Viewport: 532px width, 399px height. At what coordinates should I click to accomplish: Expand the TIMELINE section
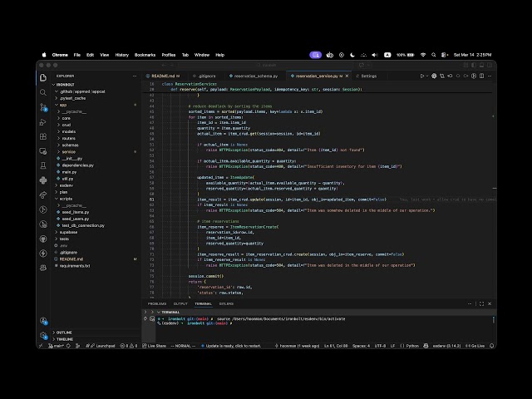[x=65, y=339]
